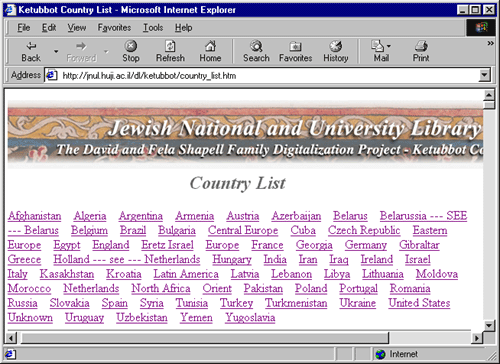Open the Morocco link
The height and width of the screenshot is (364, 500).
click(x=29, y=288)
